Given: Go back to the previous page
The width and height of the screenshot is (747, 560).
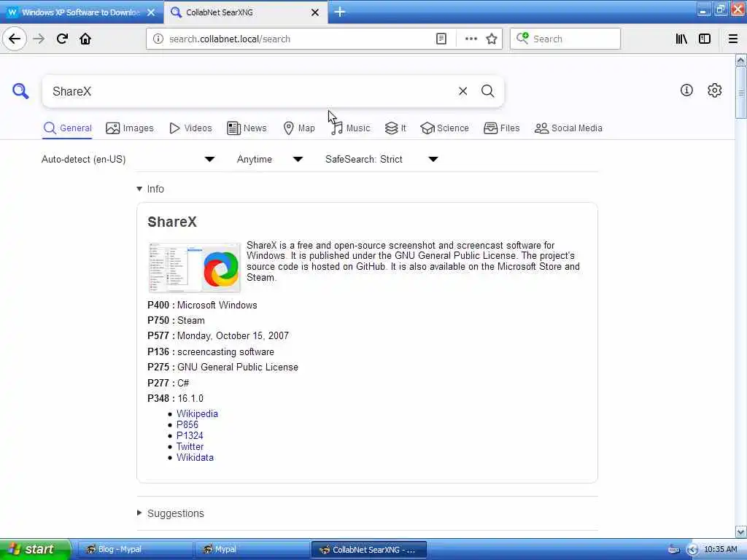Looking at the screenshot, I should [15, 39].
